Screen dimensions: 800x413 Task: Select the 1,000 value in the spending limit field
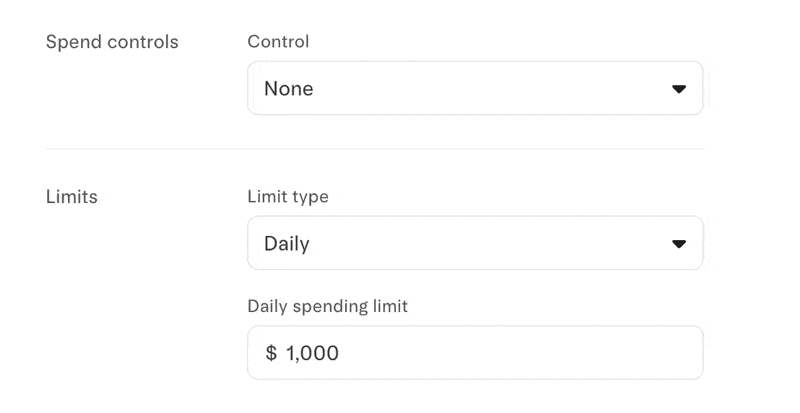coord(312,353)
